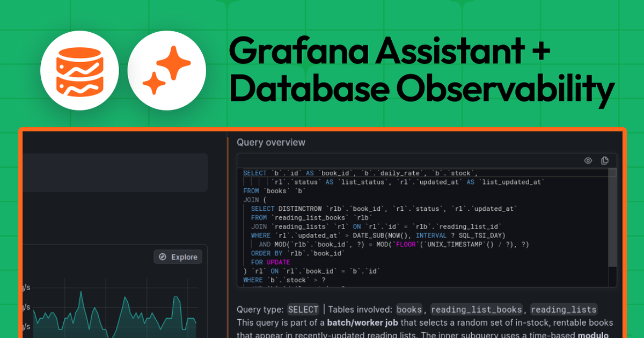644x338 pixels.
Task: Click the 'reading_lists' table tag
Action: (563, 310)
